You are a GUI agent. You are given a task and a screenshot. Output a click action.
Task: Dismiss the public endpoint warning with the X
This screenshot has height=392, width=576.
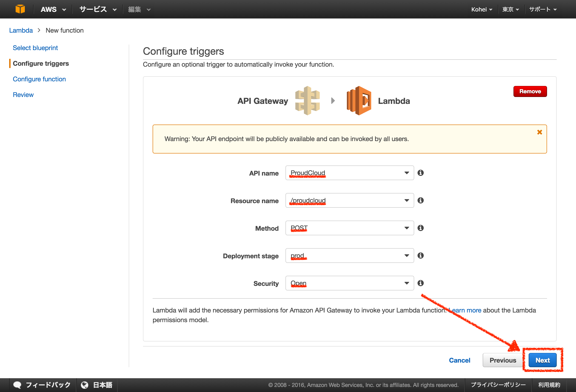pos(539,132)
